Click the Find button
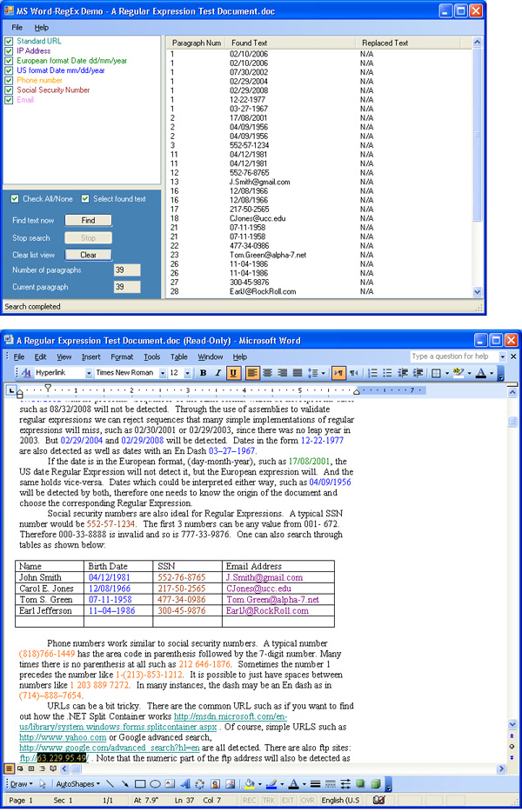 pyautogui.click(x=88, y=220)
